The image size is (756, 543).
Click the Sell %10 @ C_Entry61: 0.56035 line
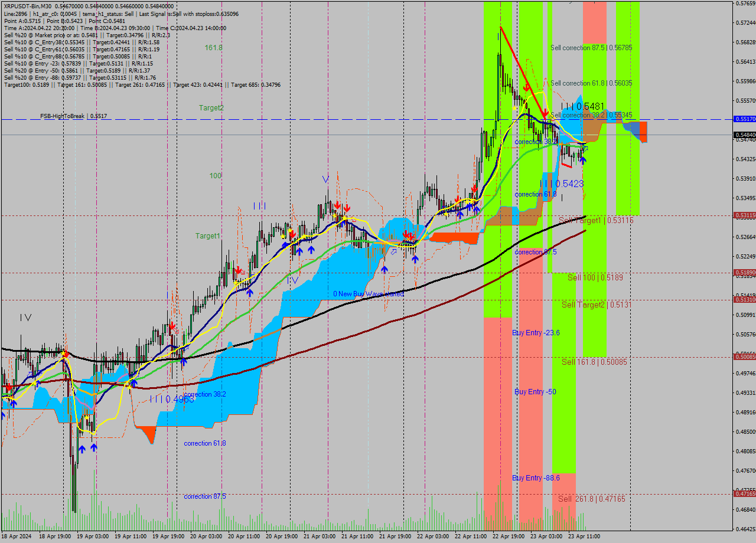coord(82,50)
